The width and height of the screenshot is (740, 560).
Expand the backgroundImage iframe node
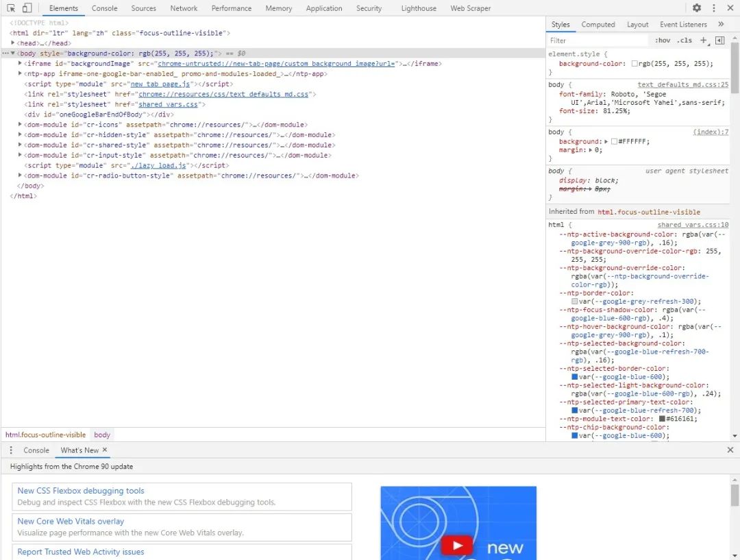click(x=20, y=64)
